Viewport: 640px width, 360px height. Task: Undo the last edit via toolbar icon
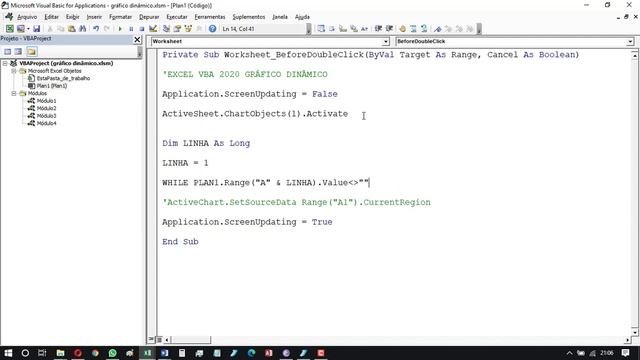(x=96, y=29)
